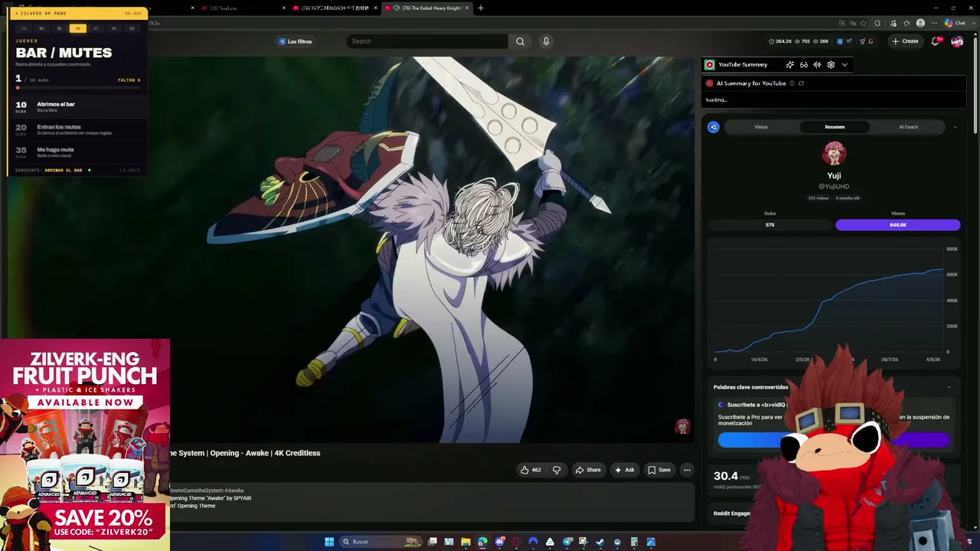Click the vidIQ logo in the side panel
The image size is (980, 551).
[x=714, y=127]
